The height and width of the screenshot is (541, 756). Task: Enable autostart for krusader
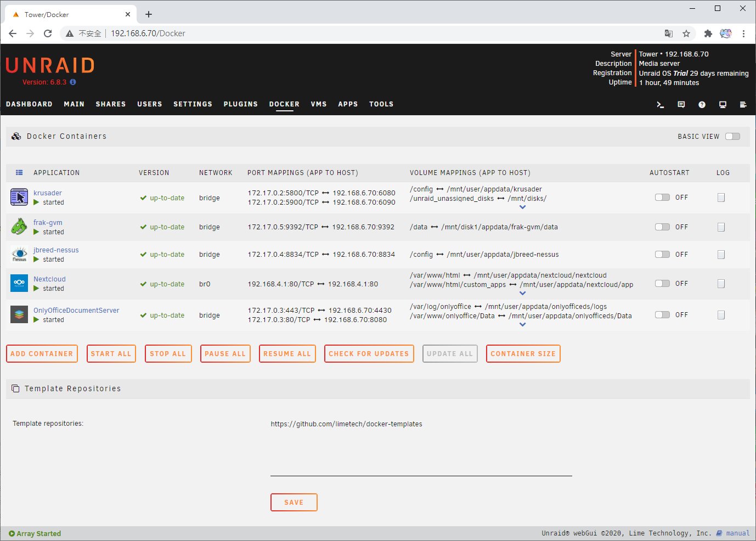(662, 198)
